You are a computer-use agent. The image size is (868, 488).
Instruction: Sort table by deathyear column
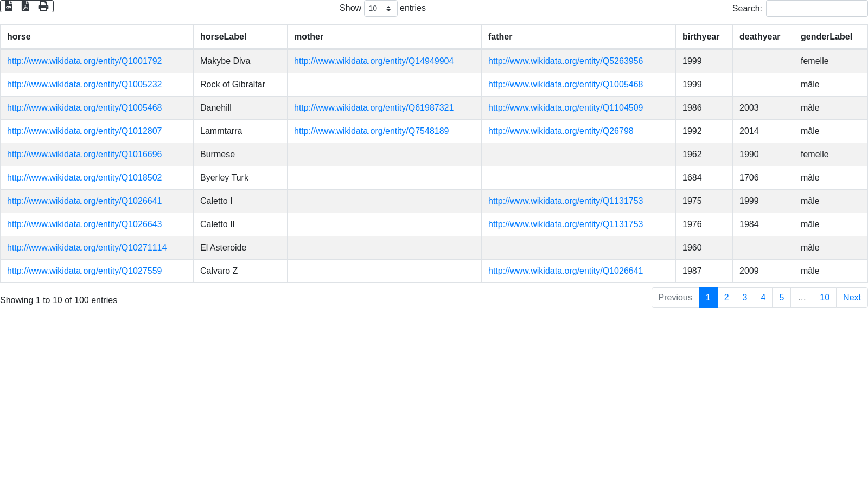pyautogui.click(x=759, y=37)
